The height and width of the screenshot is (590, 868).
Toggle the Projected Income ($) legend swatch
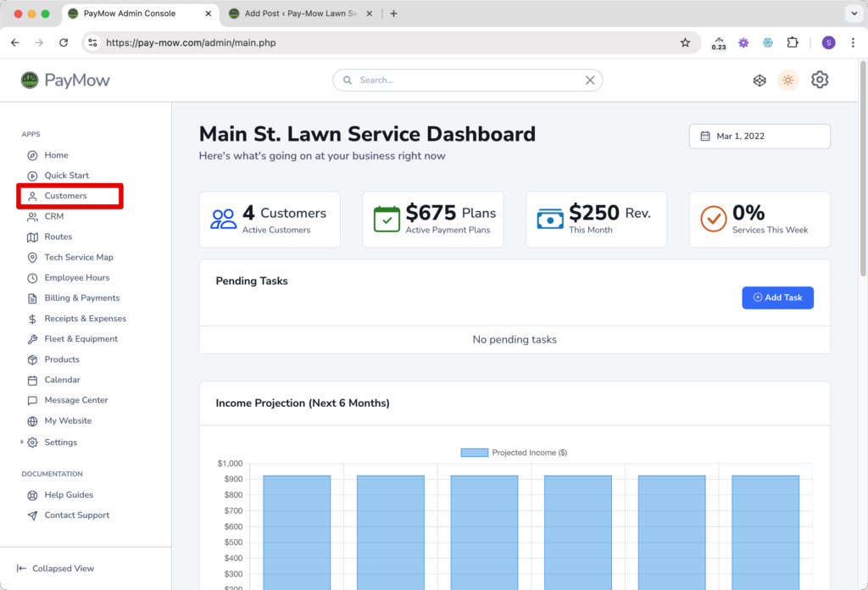(x=475, y=453)
